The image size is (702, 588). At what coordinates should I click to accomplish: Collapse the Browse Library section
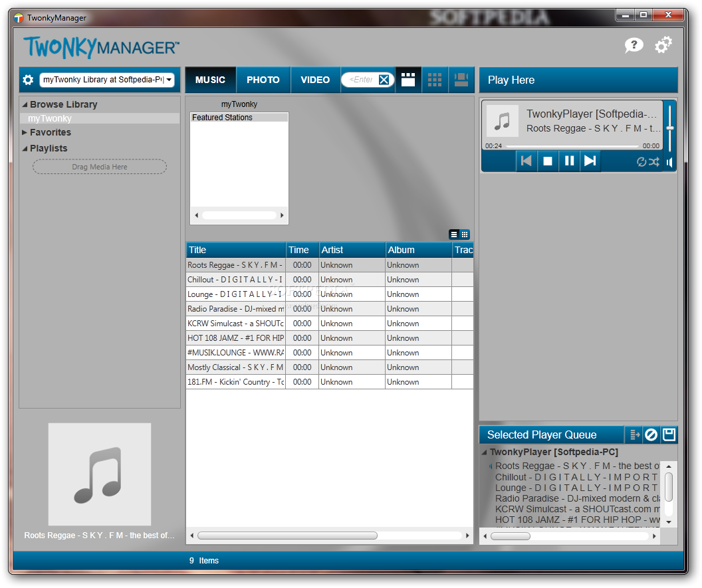[25, 104]
